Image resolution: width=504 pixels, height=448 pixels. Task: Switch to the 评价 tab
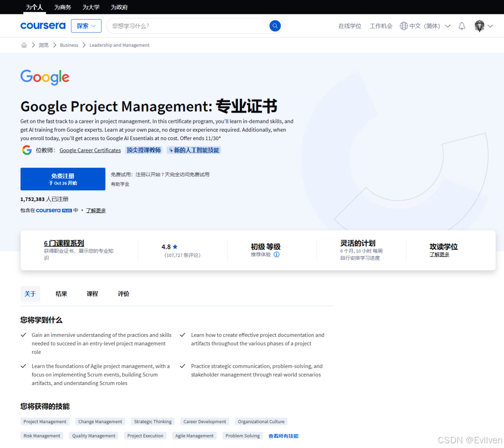pos(123,293)
